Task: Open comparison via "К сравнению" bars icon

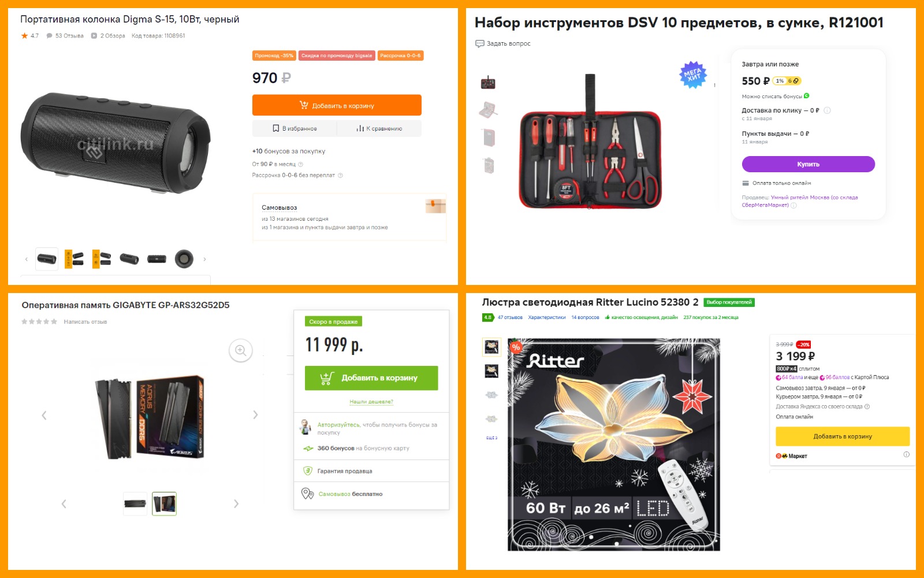Action: pos(360,128)
